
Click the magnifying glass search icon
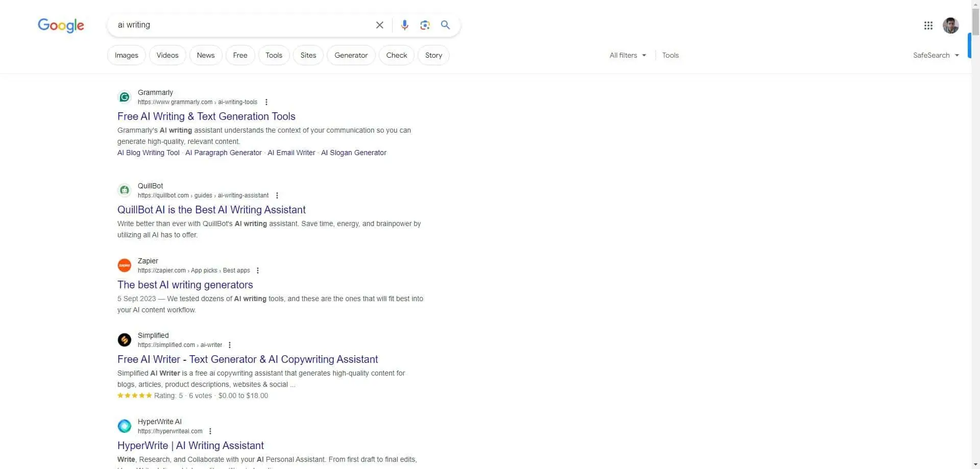point(445,25)
